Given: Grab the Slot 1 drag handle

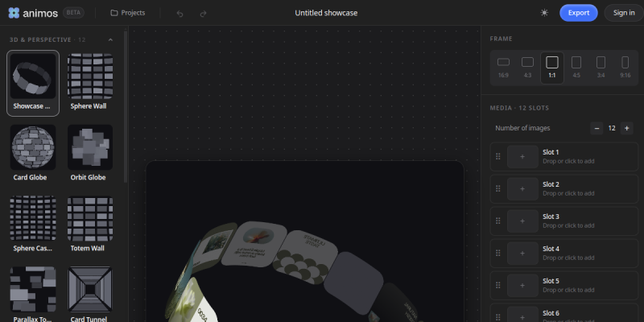Looking at the screenshot, I should coord(497,156).
